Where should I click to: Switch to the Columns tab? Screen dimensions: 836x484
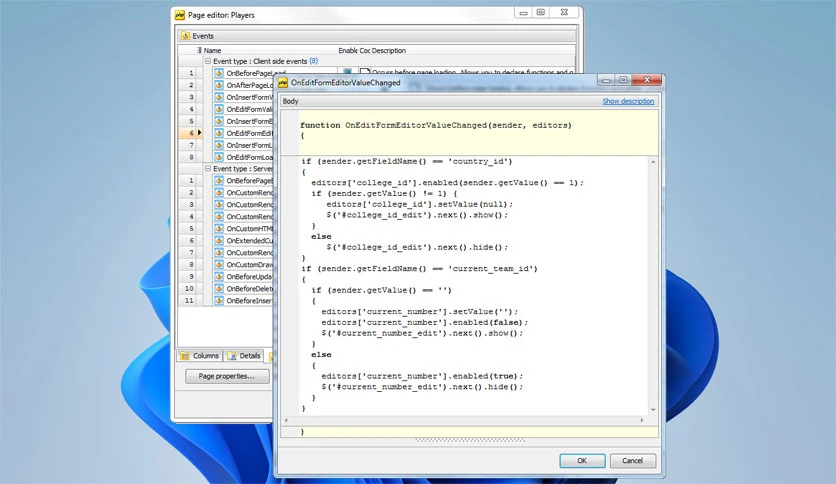coord(199,356)
